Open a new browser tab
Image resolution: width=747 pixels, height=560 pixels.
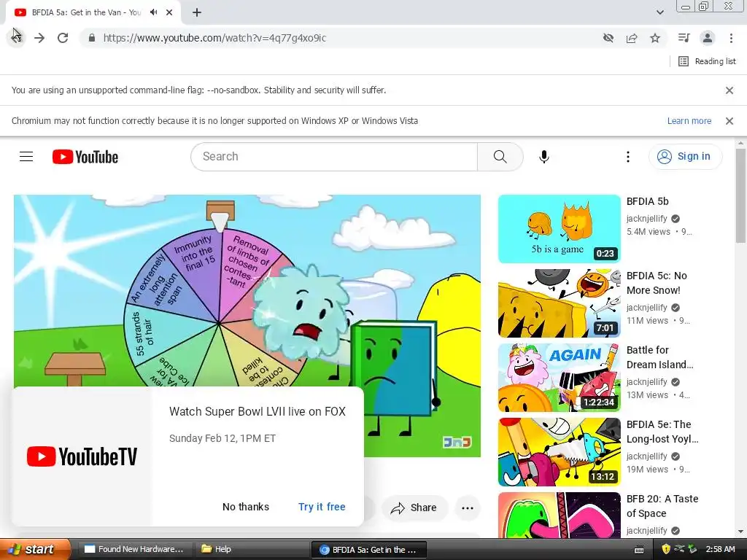tap(197, 12)
